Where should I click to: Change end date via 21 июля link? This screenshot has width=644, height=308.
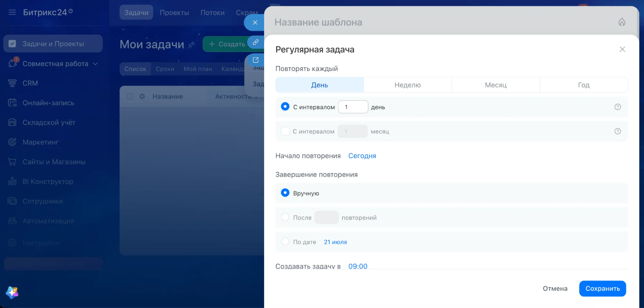click(335, 242)
